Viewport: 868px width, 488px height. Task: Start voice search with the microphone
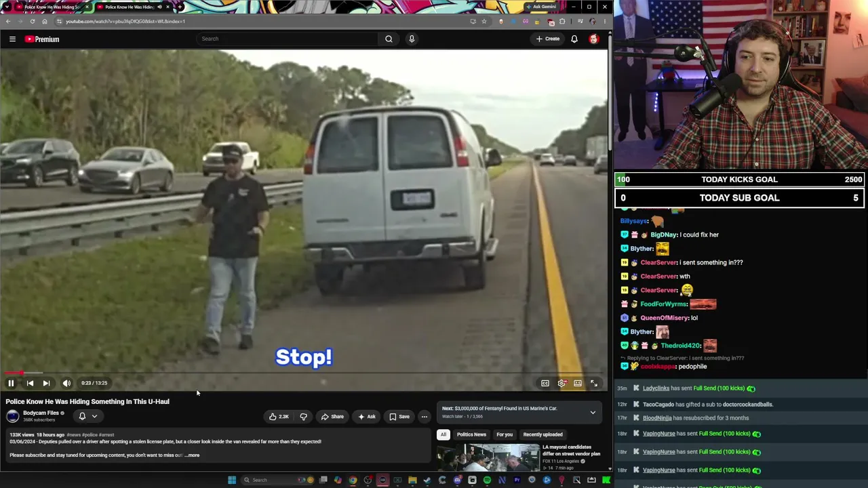[x=412, y=39]
